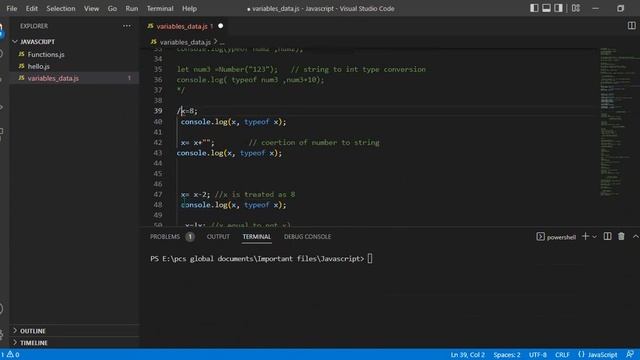Place cursor on line 47 x= x-2 code
The height and width of the screenshot is (360, 640).
tap(195, 195)
